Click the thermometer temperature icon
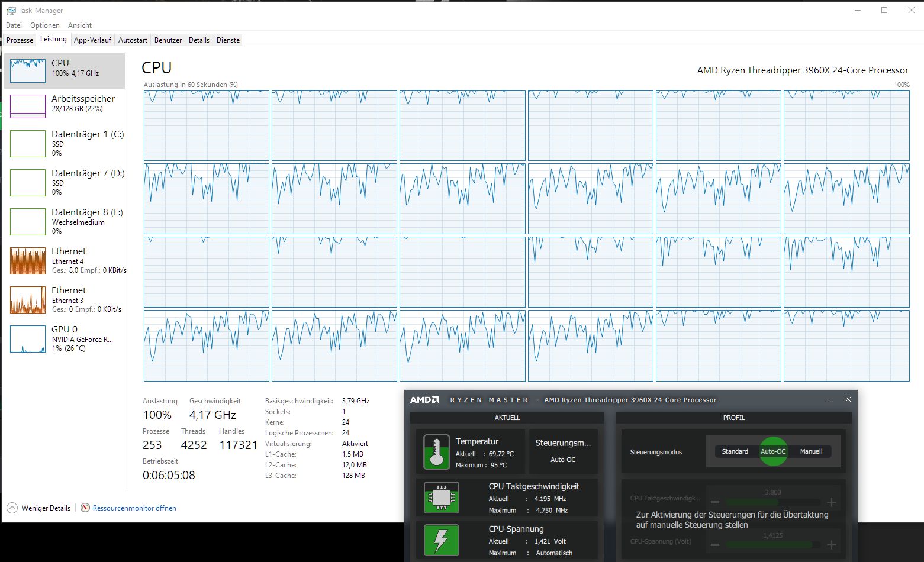924x562 pixels. [x=436, y=451]
